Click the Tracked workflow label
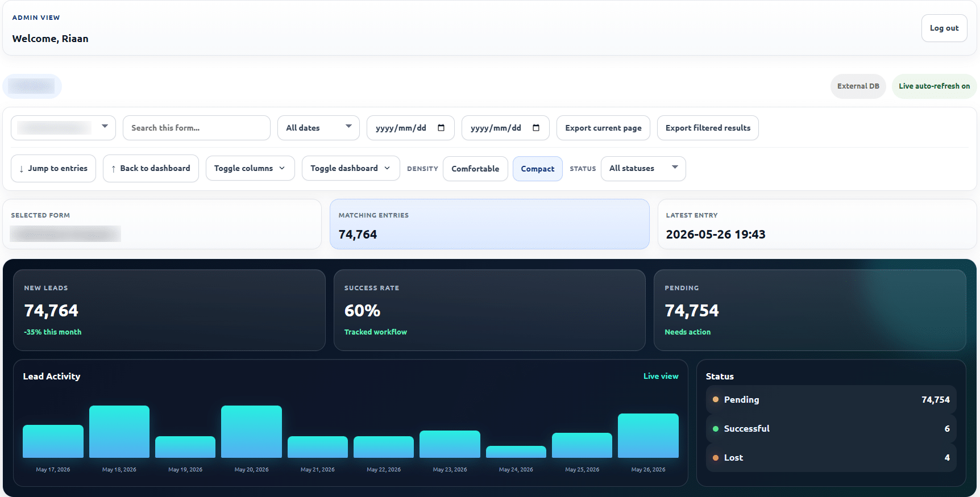The width and height of the screenshot is (980, 497). coord(376,332)
